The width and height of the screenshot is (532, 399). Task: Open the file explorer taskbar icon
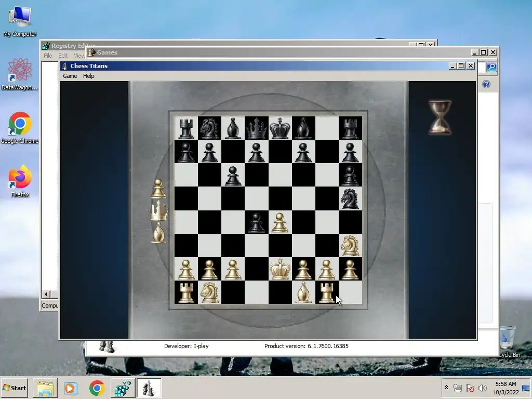pos(45,388)
